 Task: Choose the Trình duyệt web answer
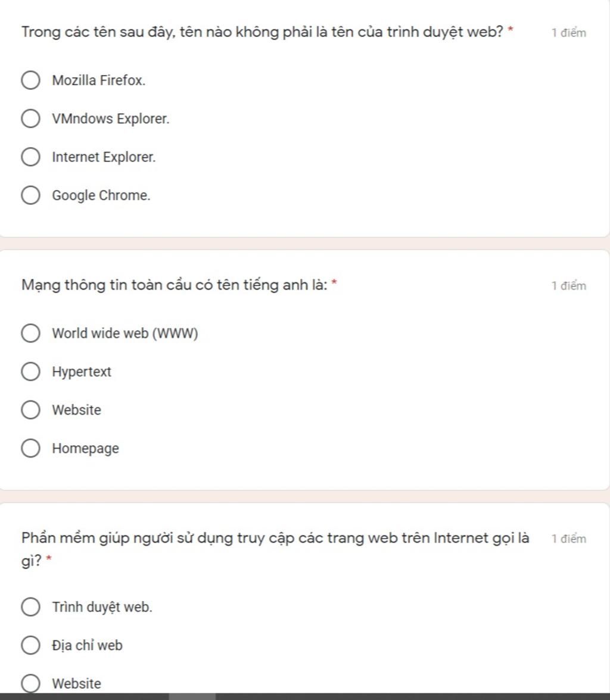point(31,608)
